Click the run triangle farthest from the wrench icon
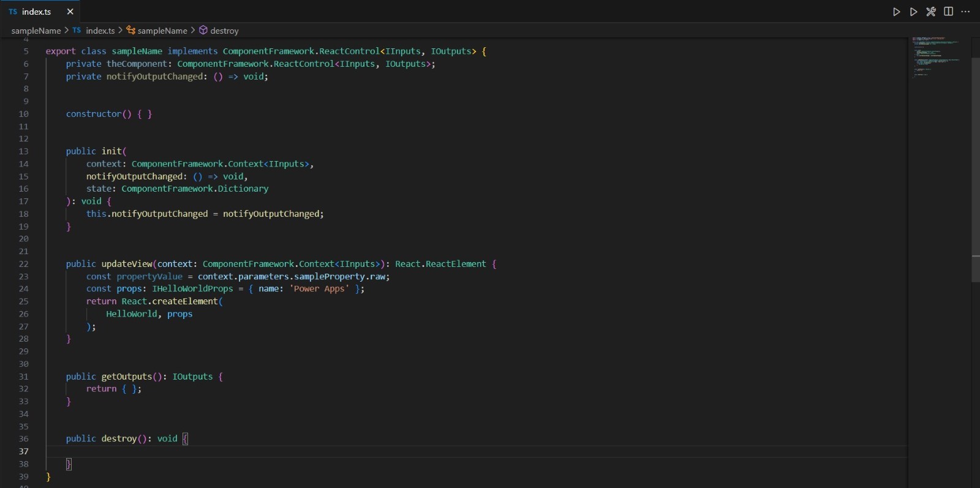The image size is (980, 488). coord(896,12)
